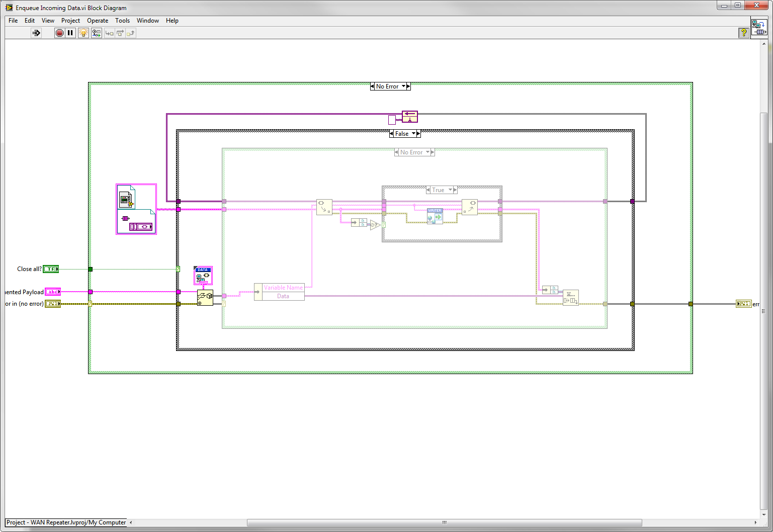
Task: Click the Pause execution button
Action: tap(70, 33)
